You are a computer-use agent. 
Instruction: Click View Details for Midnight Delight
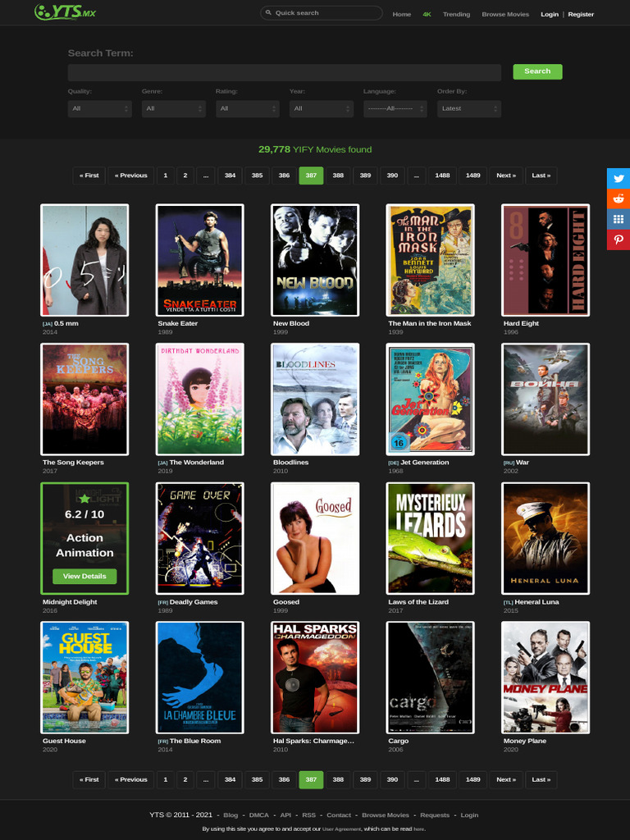point(84,577)
